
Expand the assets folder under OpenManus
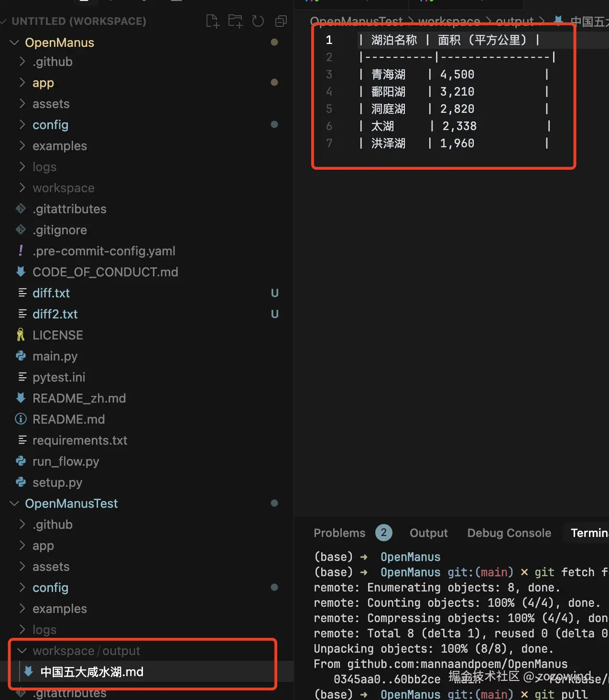pyautogui.click(x=22, y=104)
